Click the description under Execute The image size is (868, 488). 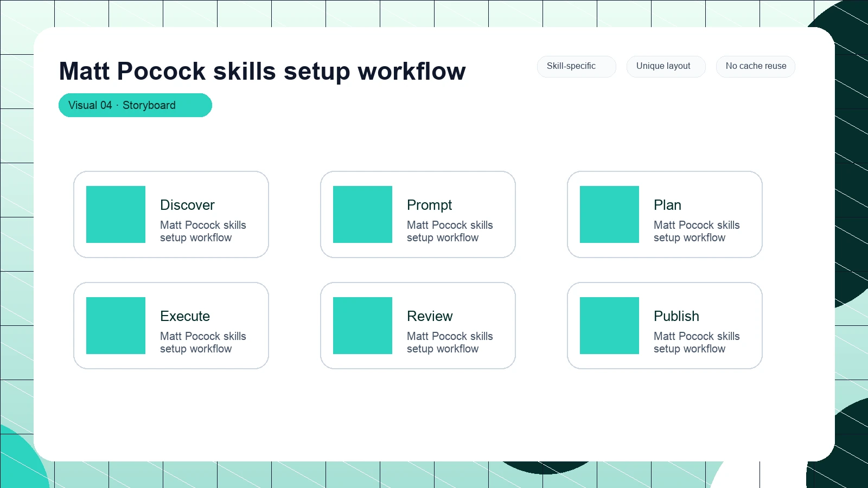point(203,343)
